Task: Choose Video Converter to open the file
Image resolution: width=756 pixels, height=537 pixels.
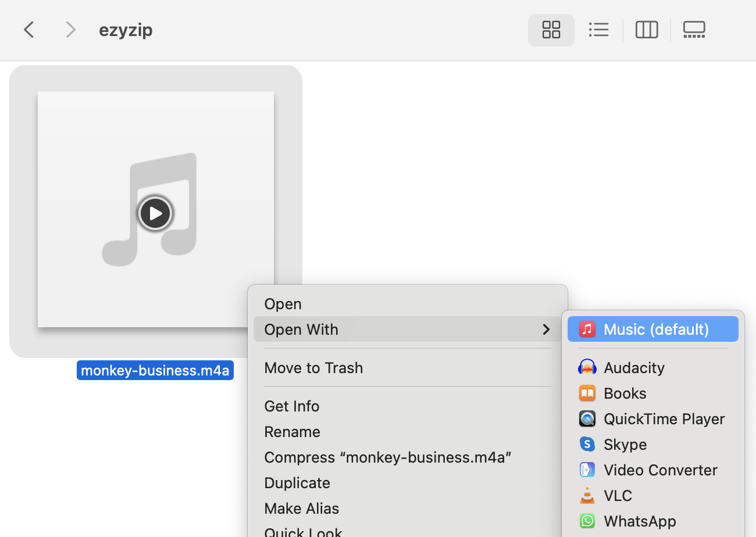Action: (660, 470)
